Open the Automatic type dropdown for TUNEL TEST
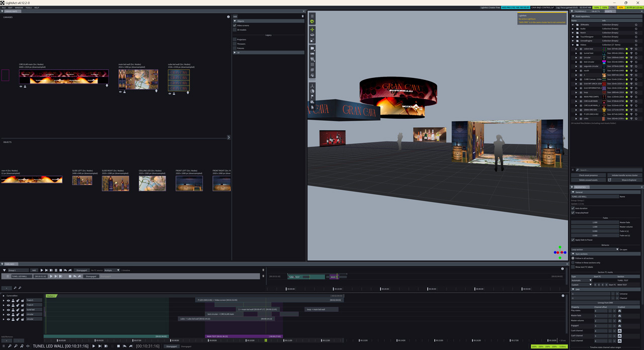The width and height of the screenshot is (644, 350). (581, 280)
